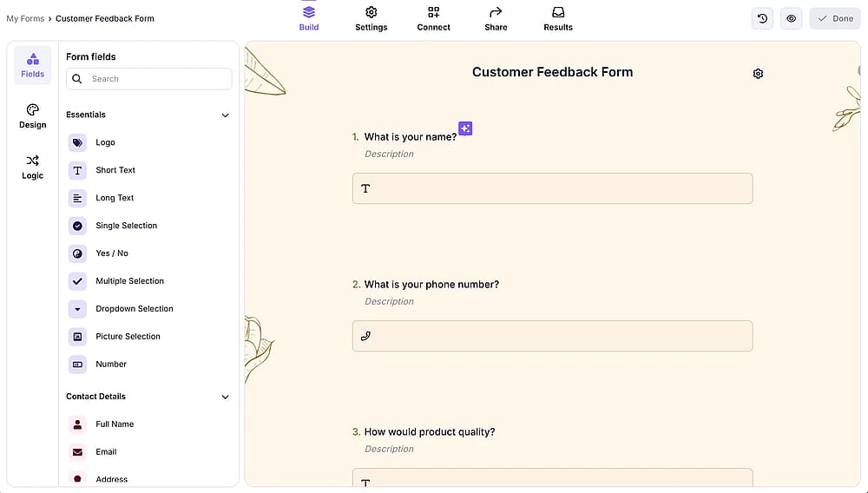
Task: Click the version history clock icon
Action: (762, 18)
